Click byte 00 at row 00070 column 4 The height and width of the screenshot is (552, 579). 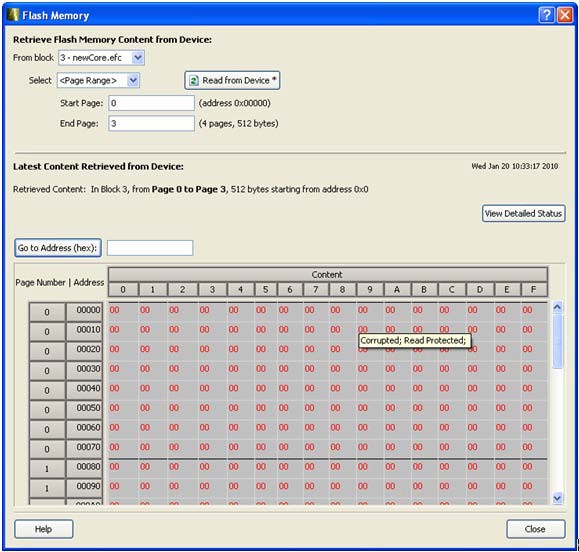tap(233, 447)
